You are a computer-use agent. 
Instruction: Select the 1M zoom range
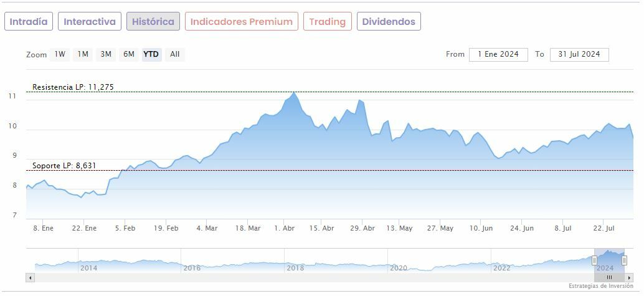point(83,54)
